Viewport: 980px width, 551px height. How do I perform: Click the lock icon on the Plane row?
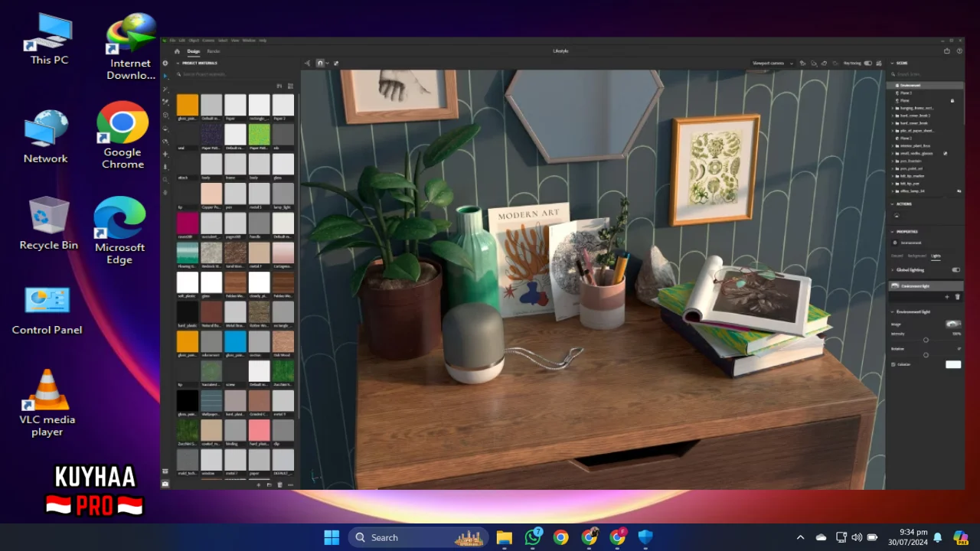[952, 100]
